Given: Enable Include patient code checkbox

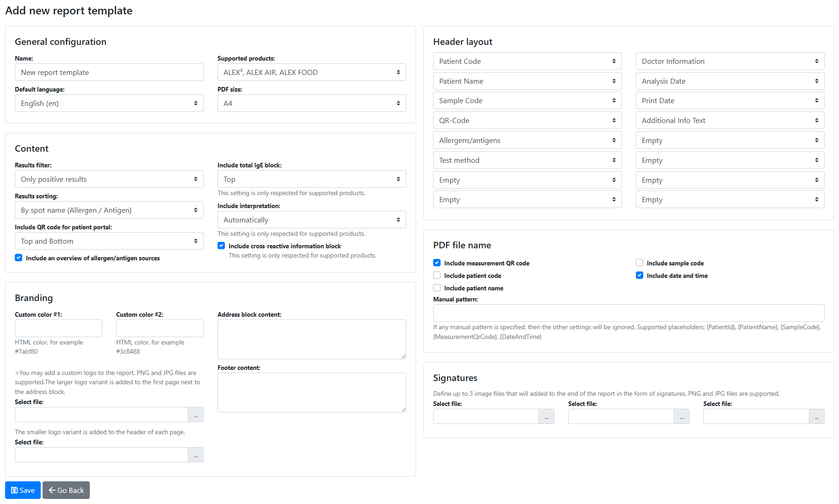Looking at the screenshot, I should tap(437, 276).
